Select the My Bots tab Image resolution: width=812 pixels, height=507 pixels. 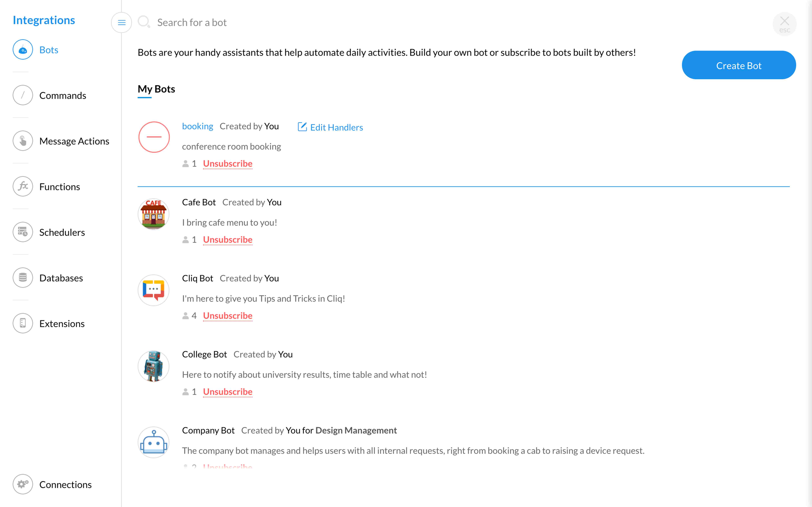click(156, 89)
